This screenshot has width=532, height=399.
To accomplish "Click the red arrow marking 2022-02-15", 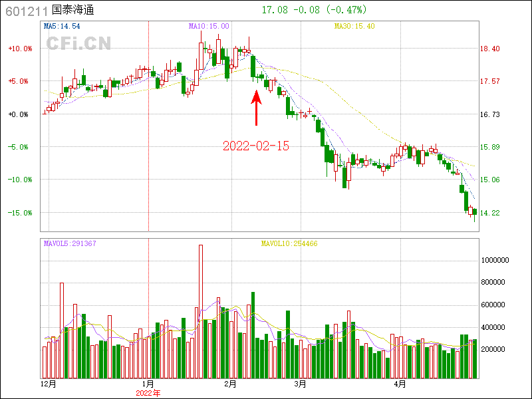I will point(256,108).
